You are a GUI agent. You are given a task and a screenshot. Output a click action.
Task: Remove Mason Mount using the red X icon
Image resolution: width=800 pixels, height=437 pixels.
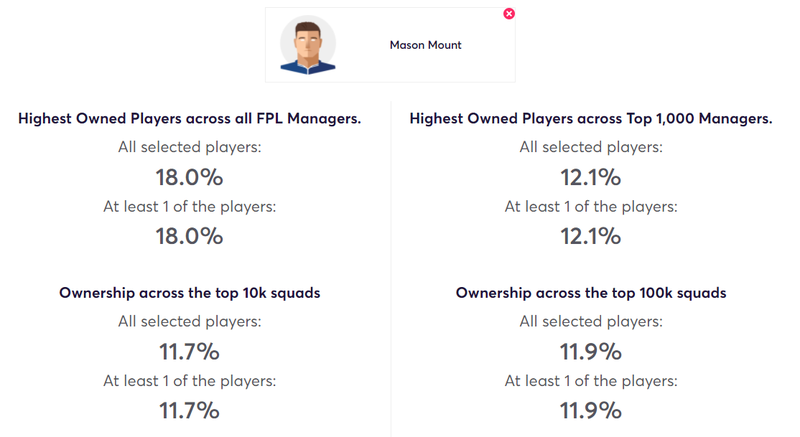click(509, 14)
